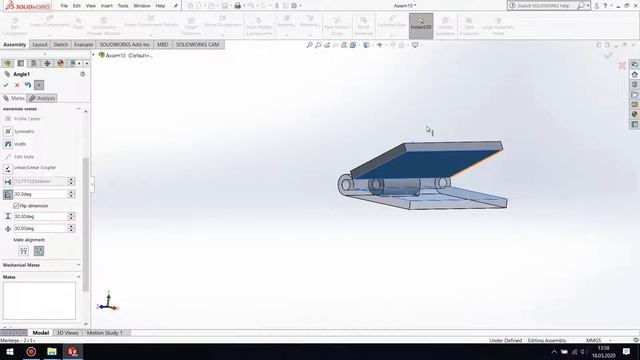The image size is (640, 360).
Task: Toggle the Flip dimension checkbox
Action: 16,206
